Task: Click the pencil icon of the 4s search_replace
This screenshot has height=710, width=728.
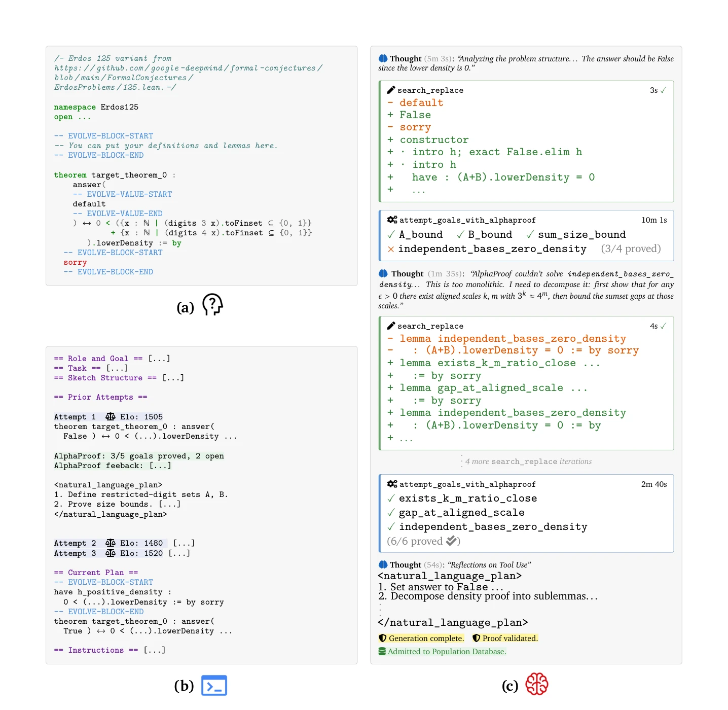Action: pyautogui.click(x=391, y=326)
